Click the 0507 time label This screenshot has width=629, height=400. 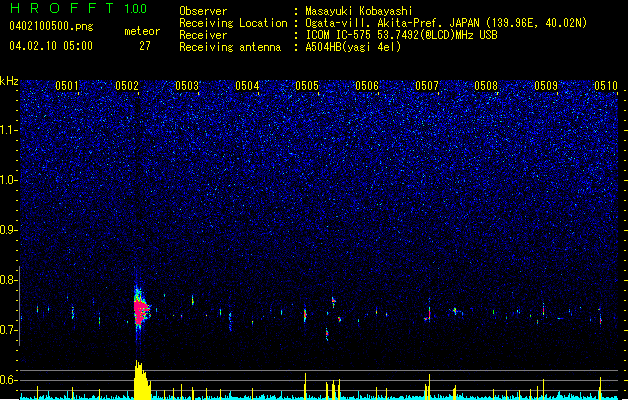tap(427, 86)
